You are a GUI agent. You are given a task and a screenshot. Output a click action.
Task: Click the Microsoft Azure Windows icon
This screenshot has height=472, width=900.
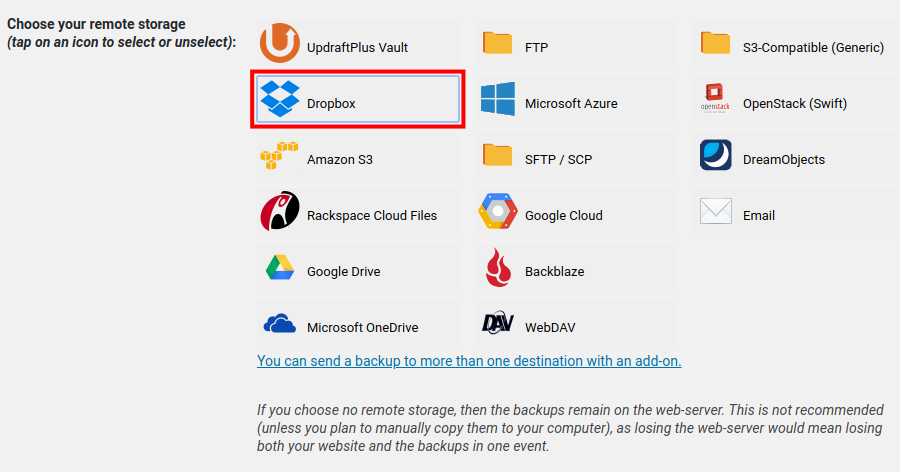coord(497,100)
